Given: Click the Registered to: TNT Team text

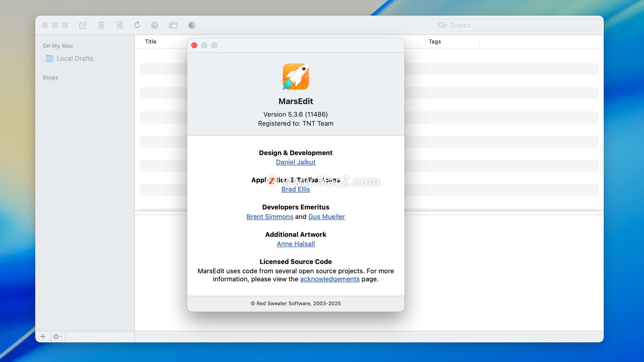Looking at the screenshot, I should (296, 123).
